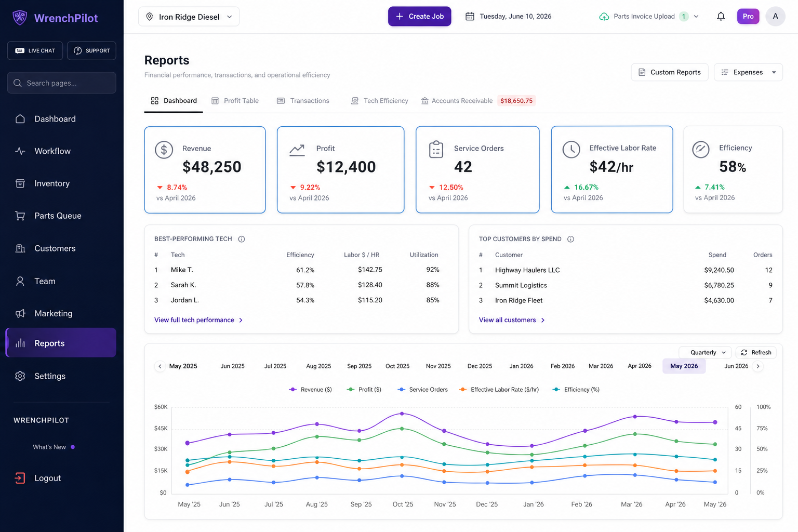Go to next month with right arrow
Image resolution: width=798 pixels, height=532 pixels.
(758, 366)
